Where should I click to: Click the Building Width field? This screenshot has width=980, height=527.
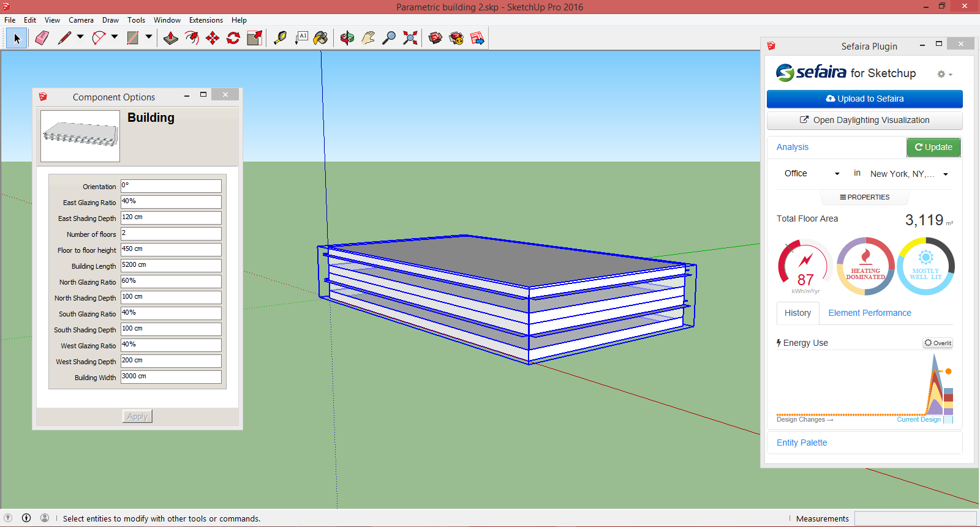(171, 377)
